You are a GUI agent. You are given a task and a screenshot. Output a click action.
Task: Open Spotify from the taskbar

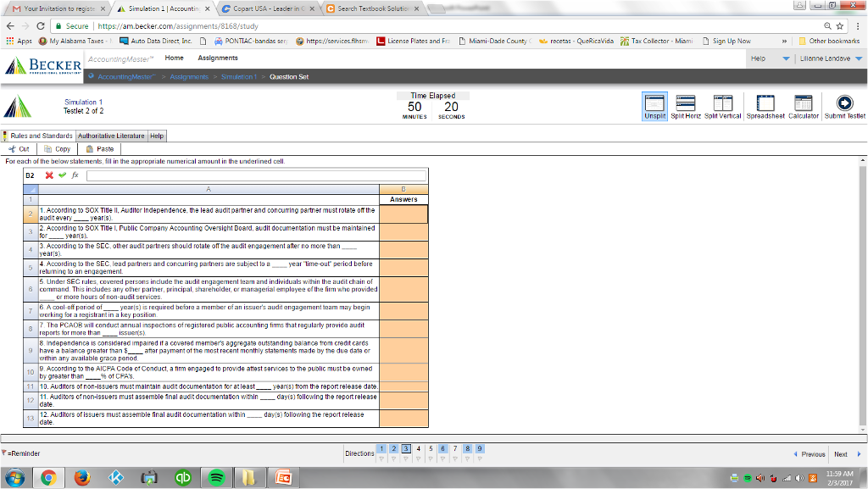pos(216,477)
